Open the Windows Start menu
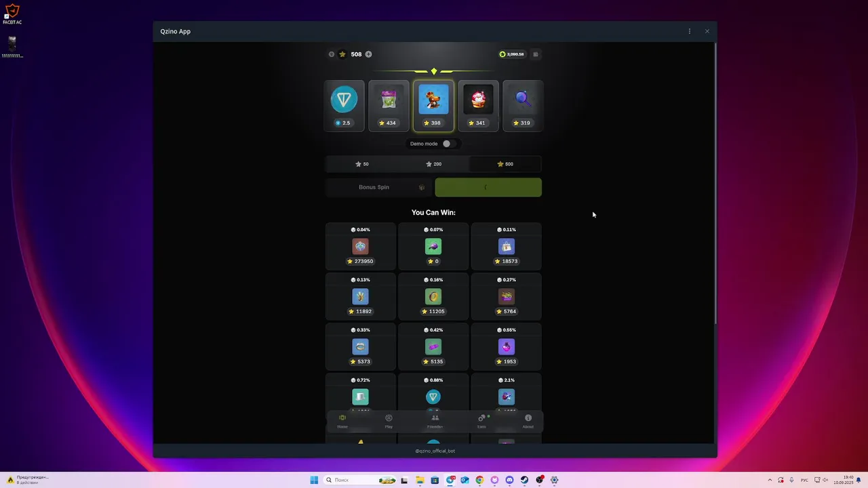The height and width of the screenshot is (488, 868). (x=314, y=480)
